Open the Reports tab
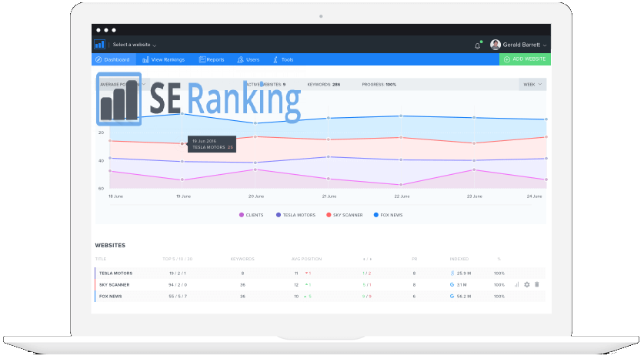The height and width of the screenshot is (359, 644). click(211, 59)
